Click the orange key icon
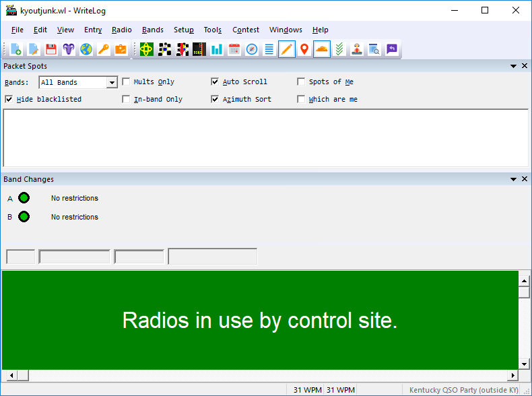This screenshot has width=532, height=396. coord(104,50)
